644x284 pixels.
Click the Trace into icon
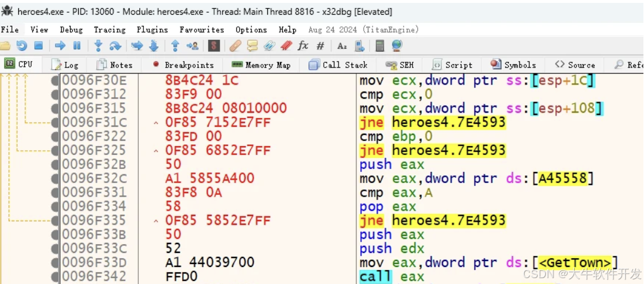click(137, 46)
